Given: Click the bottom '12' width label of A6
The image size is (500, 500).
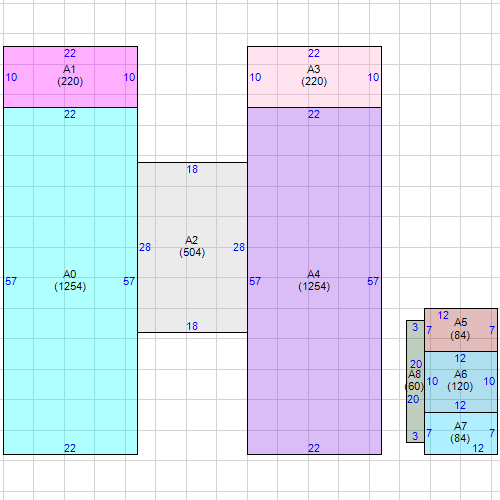Looking at the screenshot, I should (460, 405).
